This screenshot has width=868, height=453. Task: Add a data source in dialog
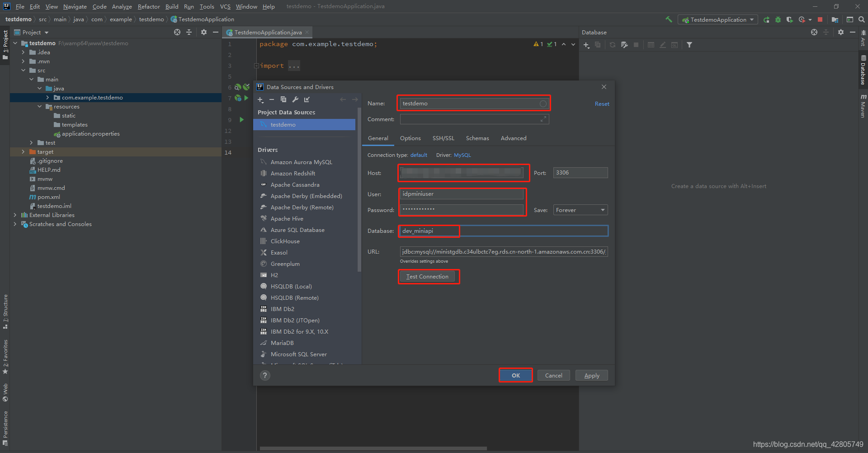(x=260, y=99)
